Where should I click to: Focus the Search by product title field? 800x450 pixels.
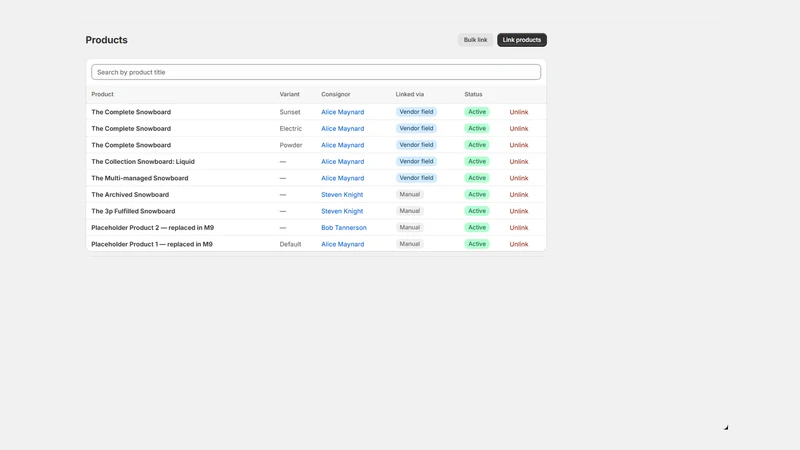coord(316,72)
